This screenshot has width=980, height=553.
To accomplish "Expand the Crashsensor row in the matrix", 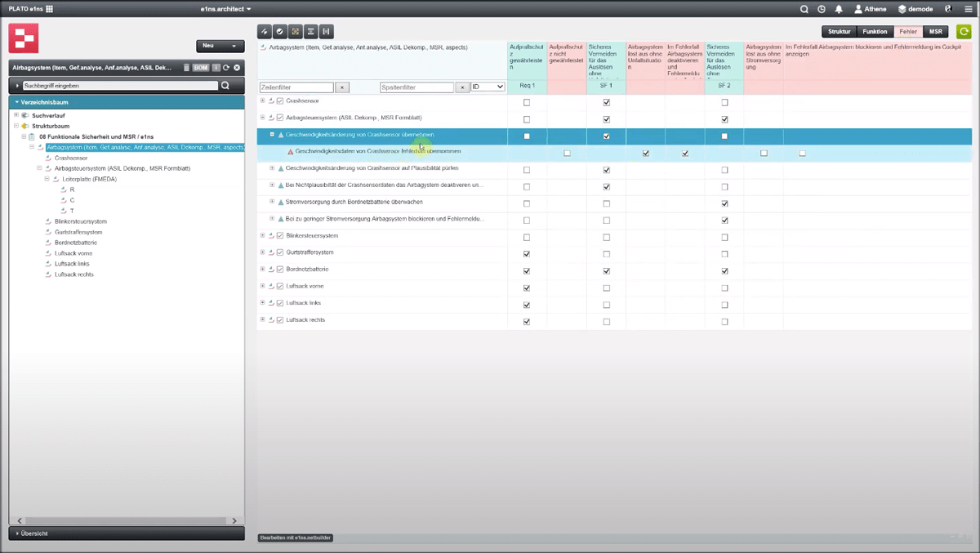I will [261, 100].
